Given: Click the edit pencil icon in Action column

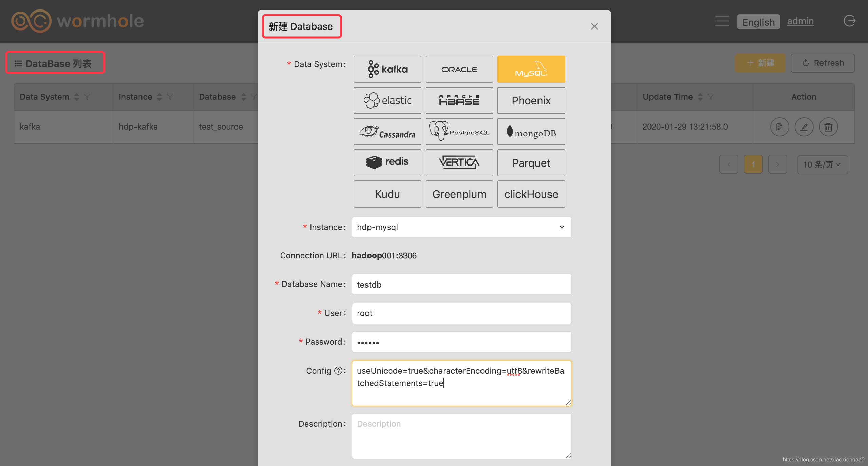Looking at the screenshot, I should tap(804, 127).
